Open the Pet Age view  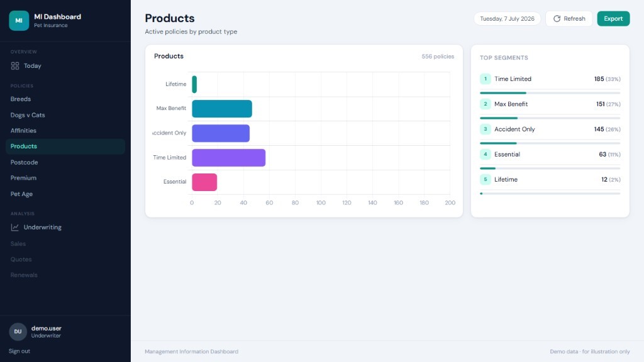click(65, 194)
